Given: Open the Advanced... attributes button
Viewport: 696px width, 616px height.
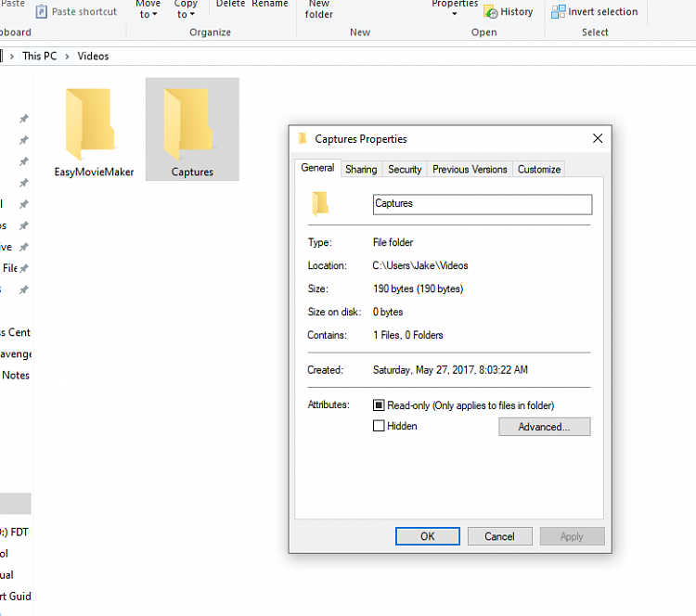Looking at the screenshot, I should [545, 427].
